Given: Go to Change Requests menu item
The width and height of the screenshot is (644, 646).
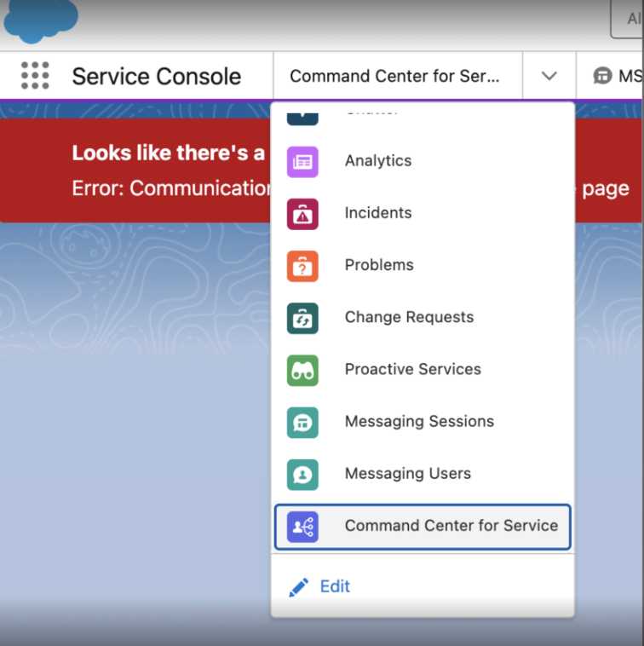Looking at the screenshot, I should pyautogui.click(x=423, y=318).
